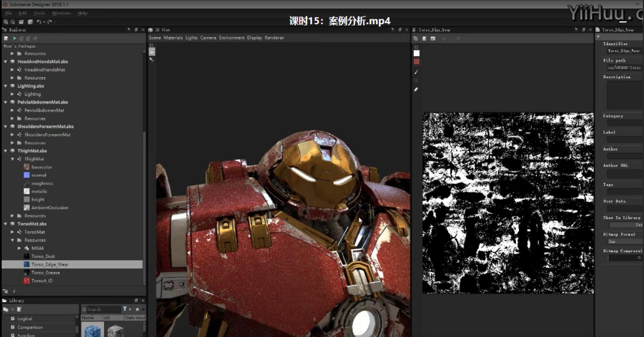
Task: Collapse the ShouldersForearmMat.sbs package
Action: coord(6,126)
